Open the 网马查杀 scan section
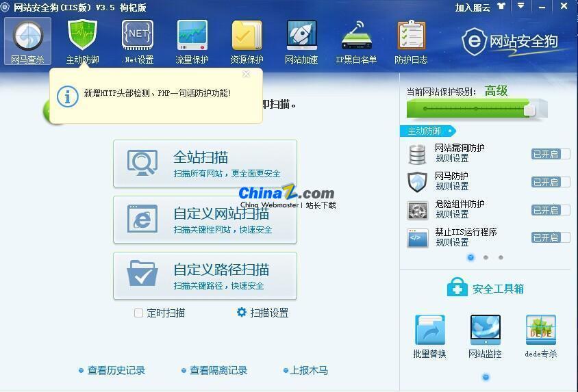 coord(27,41)
